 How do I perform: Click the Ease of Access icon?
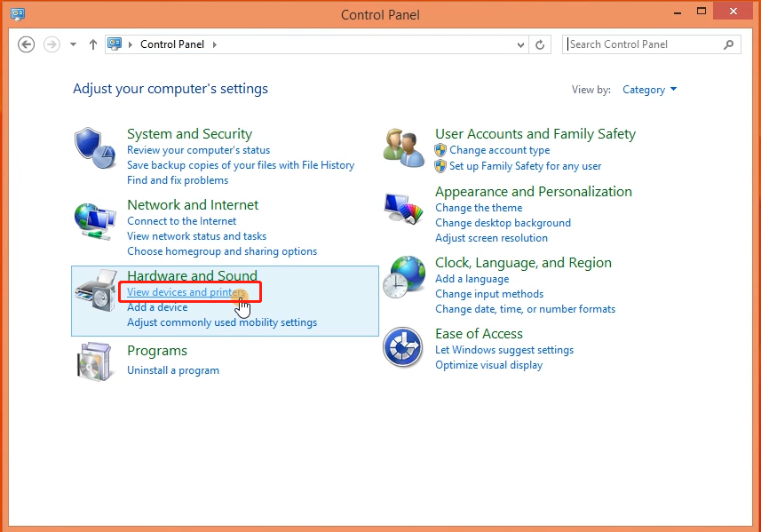[403, 347]
